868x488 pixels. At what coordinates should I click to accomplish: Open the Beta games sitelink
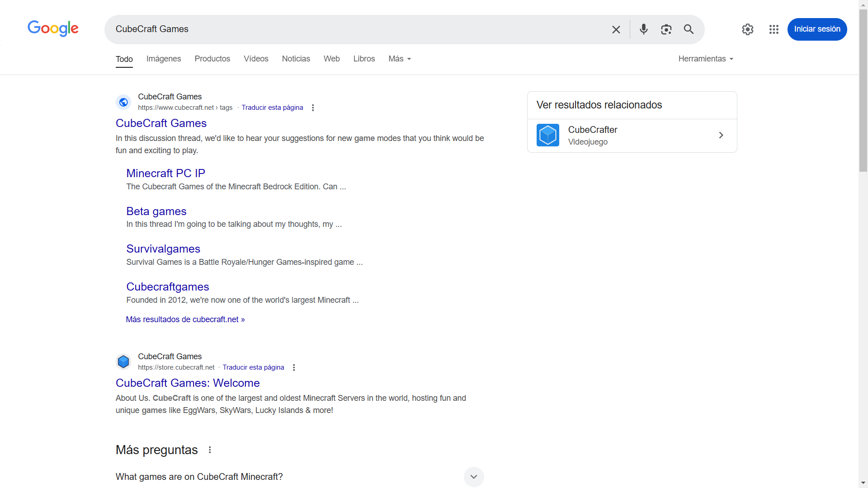click(156, 211)
